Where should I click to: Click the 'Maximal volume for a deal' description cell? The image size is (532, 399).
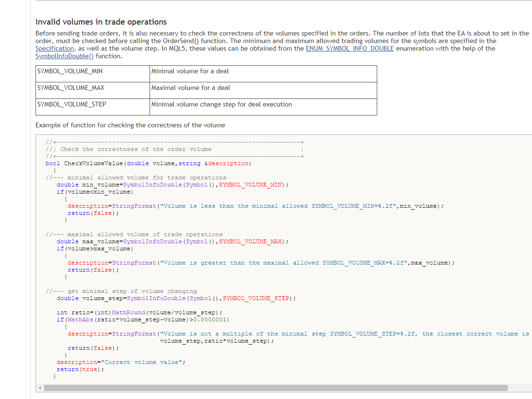tap(190, 88)
